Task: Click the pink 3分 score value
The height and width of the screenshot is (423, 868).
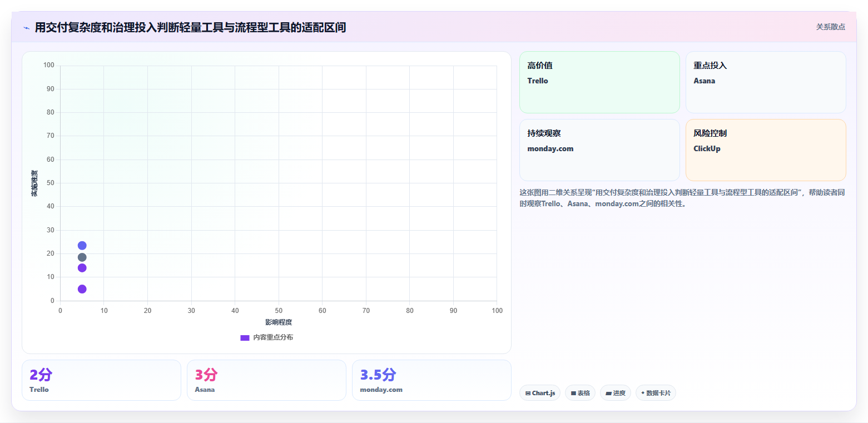Action: (206, 375)
